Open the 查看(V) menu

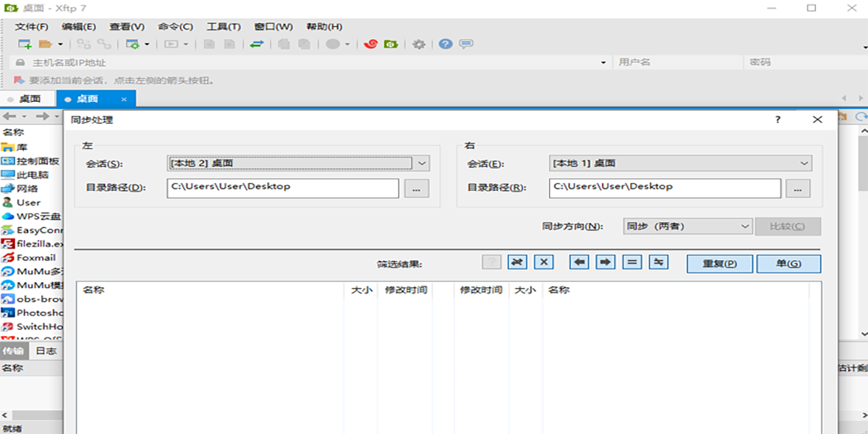point(127,27)
